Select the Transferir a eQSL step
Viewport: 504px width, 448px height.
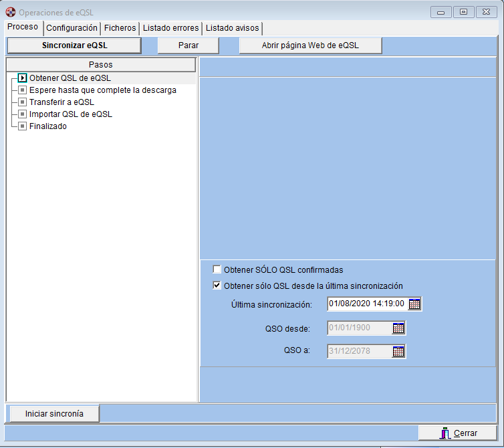coord(61,102)
